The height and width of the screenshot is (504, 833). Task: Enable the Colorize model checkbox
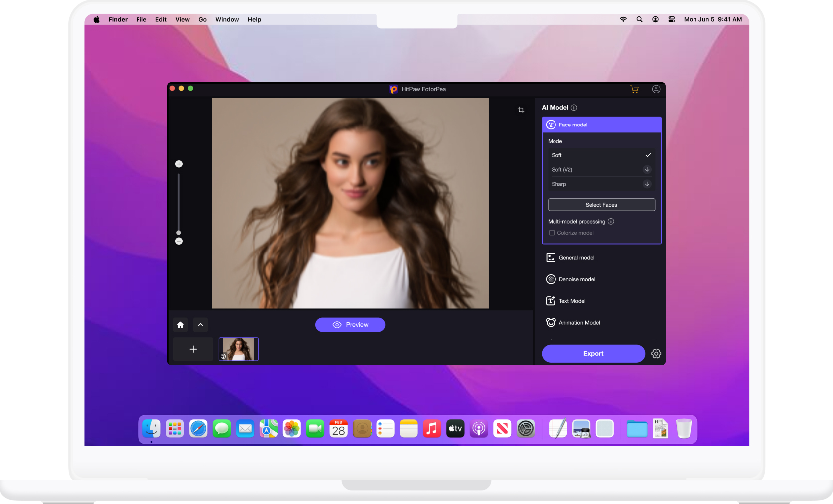point(552,233)
